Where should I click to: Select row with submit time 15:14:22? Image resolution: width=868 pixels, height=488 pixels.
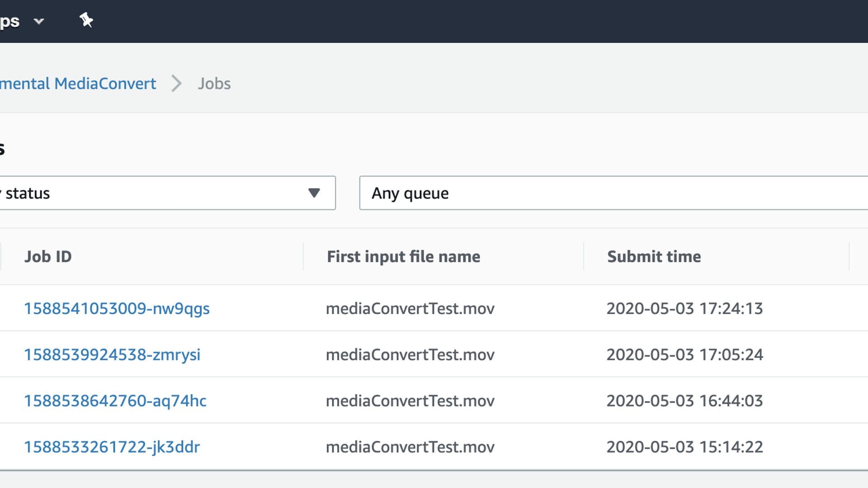point(684,447)
